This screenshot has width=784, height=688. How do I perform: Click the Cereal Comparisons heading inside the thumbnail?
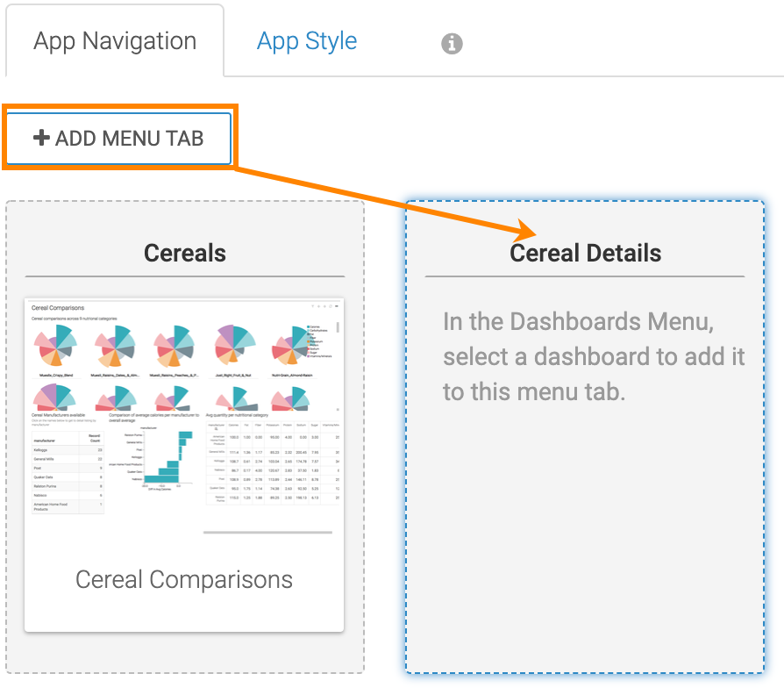tap(58, 308)
